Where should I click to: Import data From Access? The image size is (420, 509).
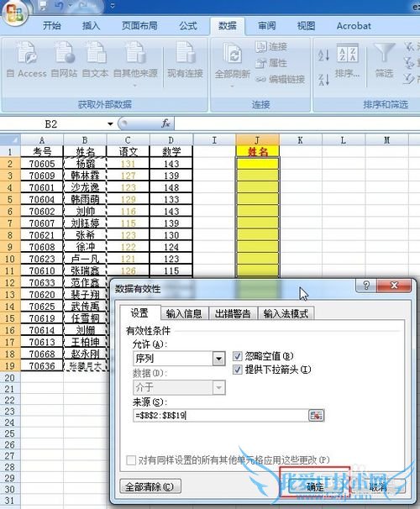click(x=27, y=60)
